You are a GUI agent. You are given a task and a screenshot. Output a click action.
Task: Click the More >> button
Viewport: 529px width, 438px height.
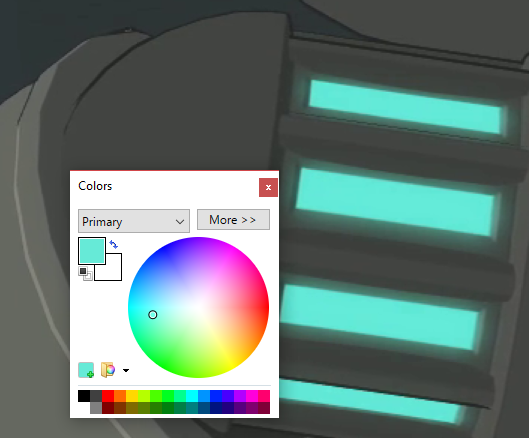(x=233, y=220)
